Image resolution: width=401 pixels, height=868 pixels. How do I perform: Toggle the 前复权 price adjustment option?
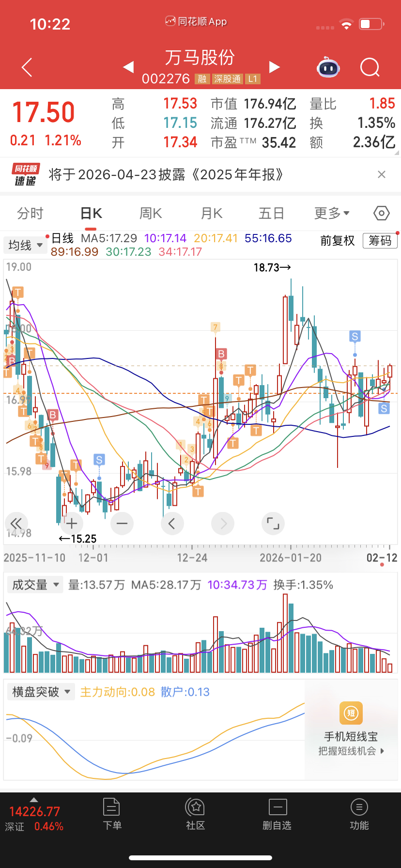(338, 241)
